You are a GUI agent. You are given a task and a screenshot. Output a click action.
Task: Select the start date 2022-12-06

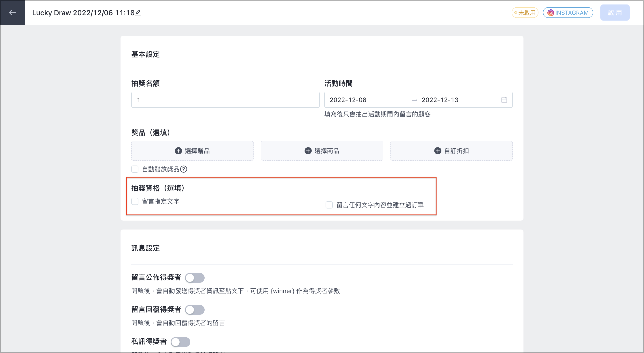click(348, 100)
